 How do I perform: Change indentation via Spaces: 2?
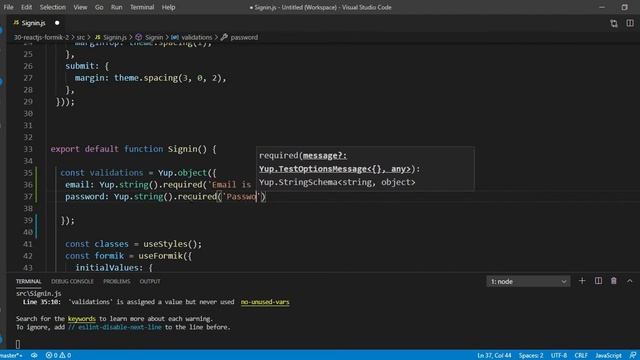(531, 356)
